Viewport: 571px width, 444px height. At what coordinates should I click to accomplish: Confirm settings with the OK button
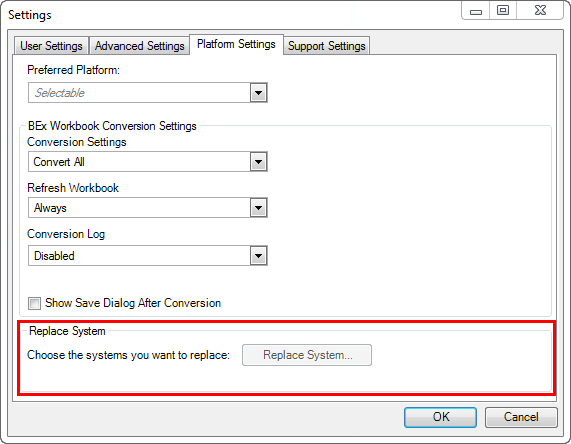[440, 417]
